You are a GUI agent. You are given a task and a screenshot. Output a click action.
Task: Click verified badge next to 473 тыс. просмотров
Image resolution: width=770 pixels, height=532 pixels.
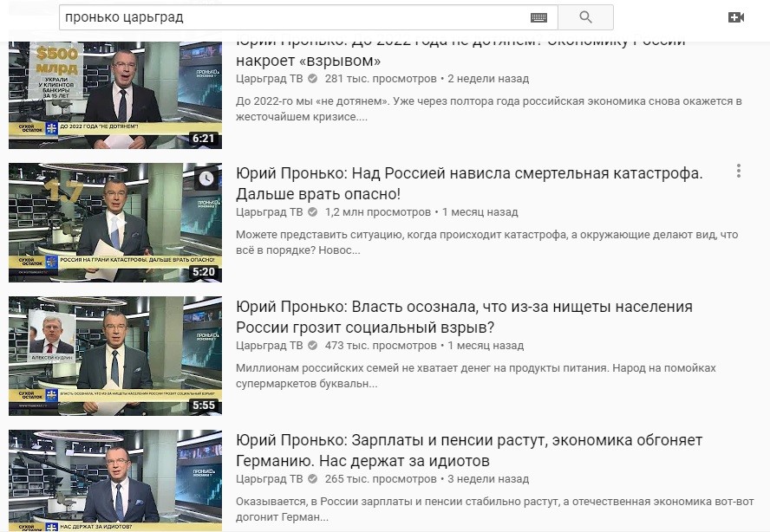coord(312,346)
